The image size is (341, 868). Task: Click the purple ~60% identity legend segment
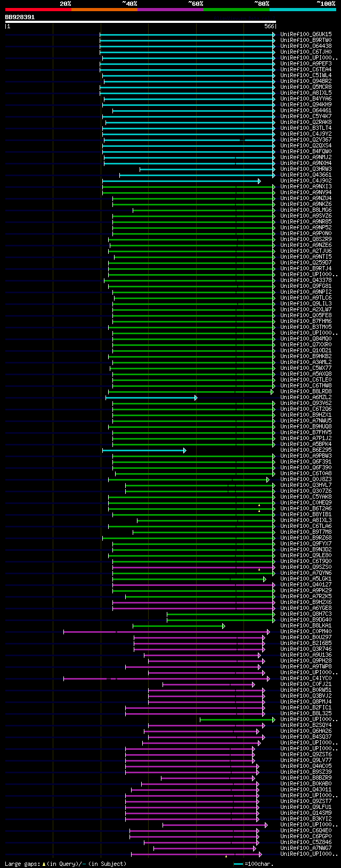170,10
